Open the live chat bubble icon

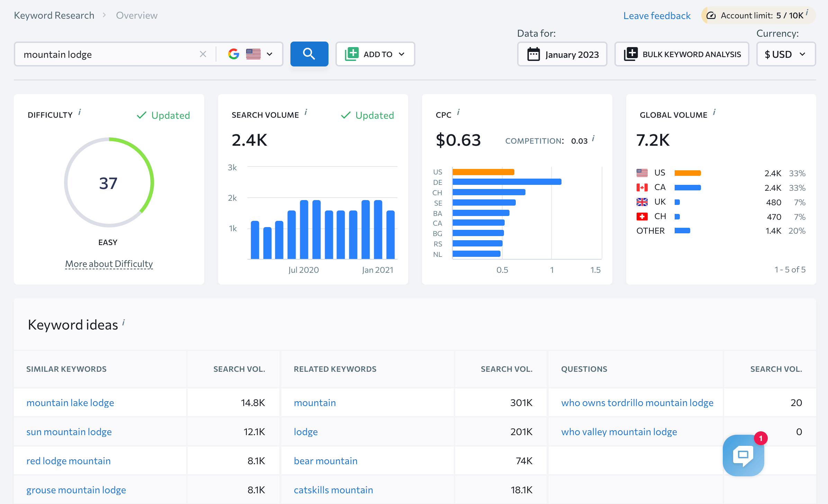pyautogui.click(x=743, y=455)
